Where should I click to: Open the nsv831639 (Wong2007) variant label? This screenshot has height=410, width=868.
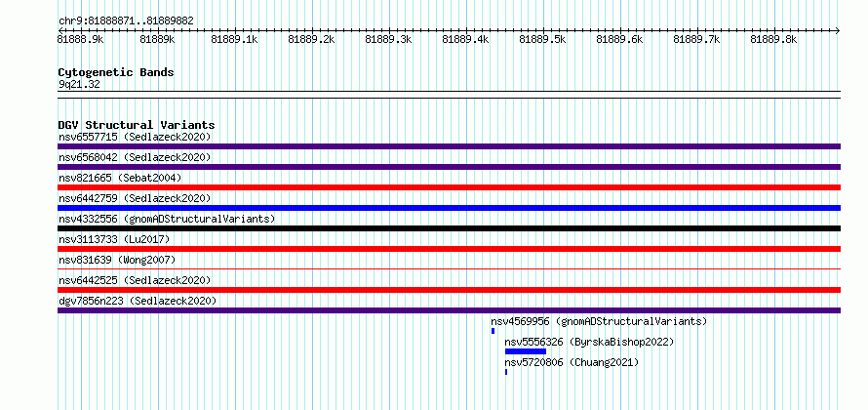(x=117, y=260)
